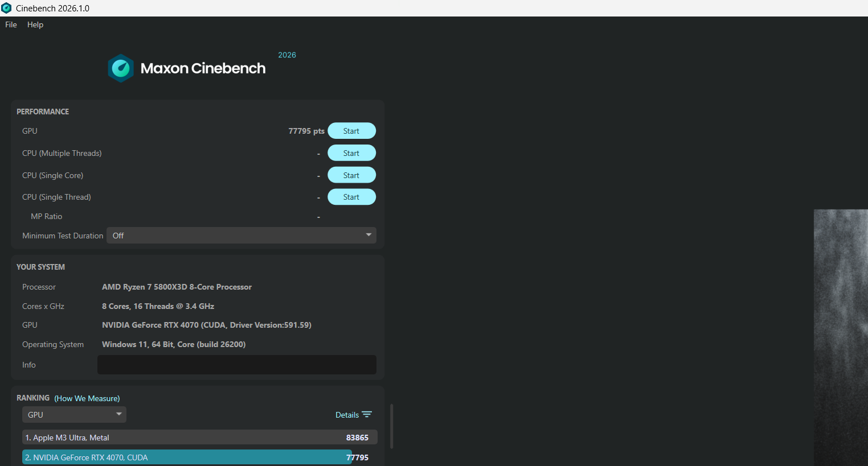Click the PERFORMANCE section heading

pos(43,112)
